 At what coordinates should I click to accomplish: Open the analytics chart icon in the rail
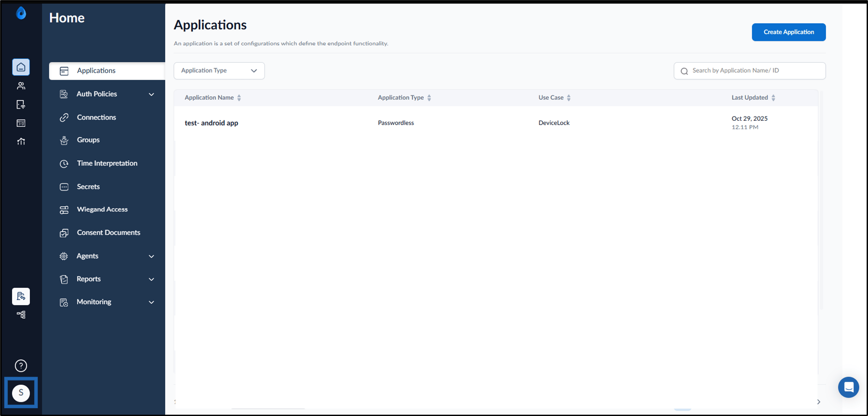click(21, 142)
